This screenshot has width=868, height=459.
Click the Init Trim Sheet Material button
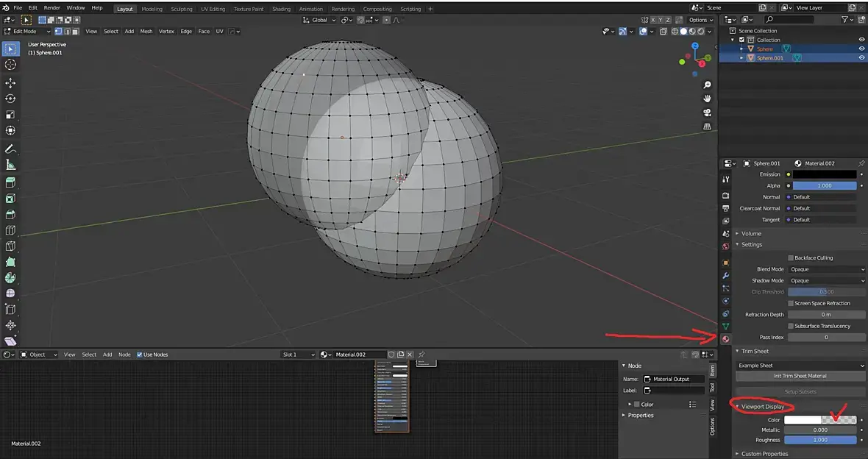point(800,376)
